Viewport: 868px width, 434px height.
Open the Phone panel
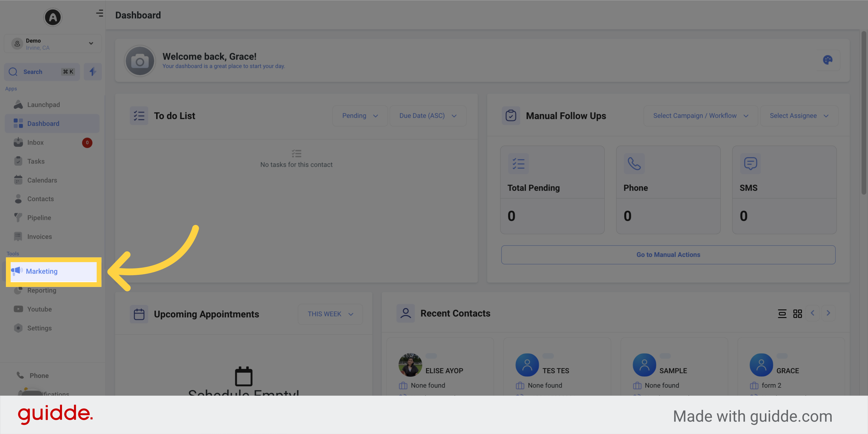tap(39, 375)
